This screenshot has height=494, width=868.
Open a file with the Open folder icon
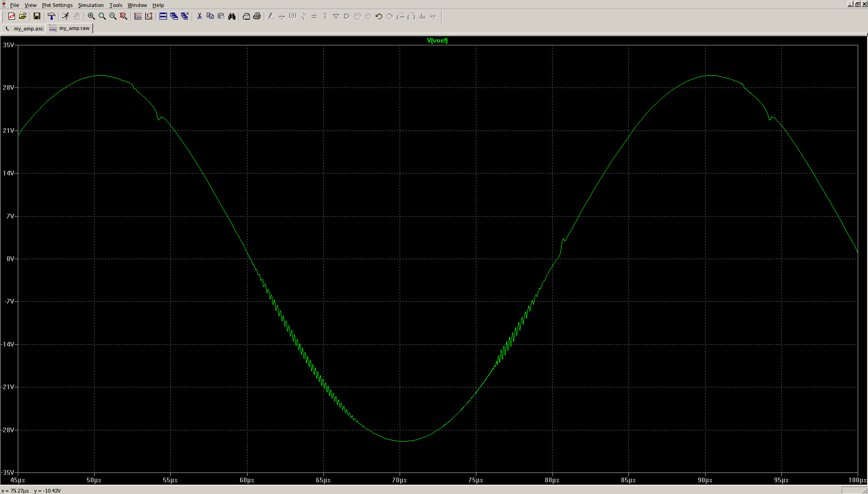point(22,16)
